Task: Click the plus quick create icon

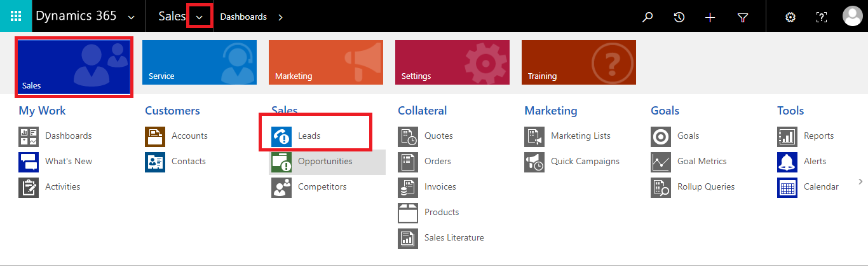Action: pos(711,17)
